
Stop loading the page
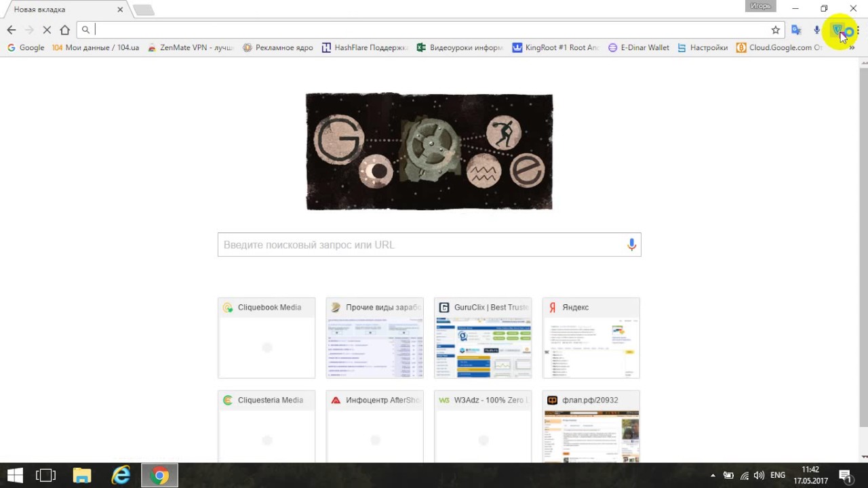pyautogui.click(x=47, y=30)
